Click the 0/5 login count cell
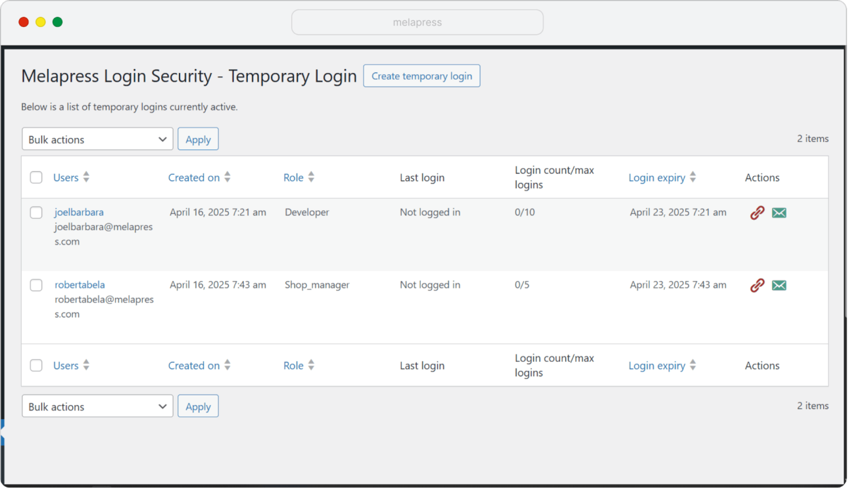868x488 pixels. 522,285
